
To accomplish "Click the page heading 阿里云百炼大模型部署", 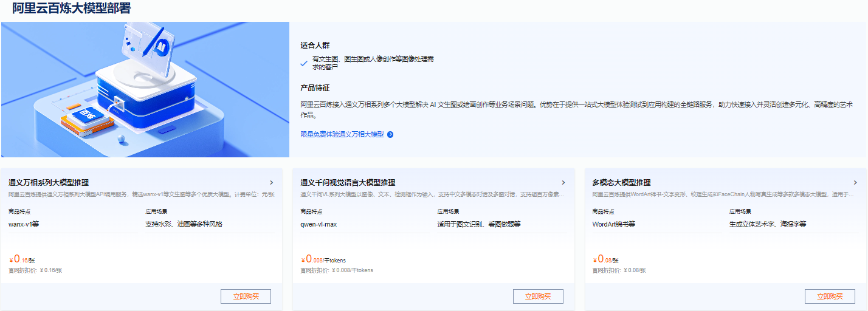I will coord(71,8).
